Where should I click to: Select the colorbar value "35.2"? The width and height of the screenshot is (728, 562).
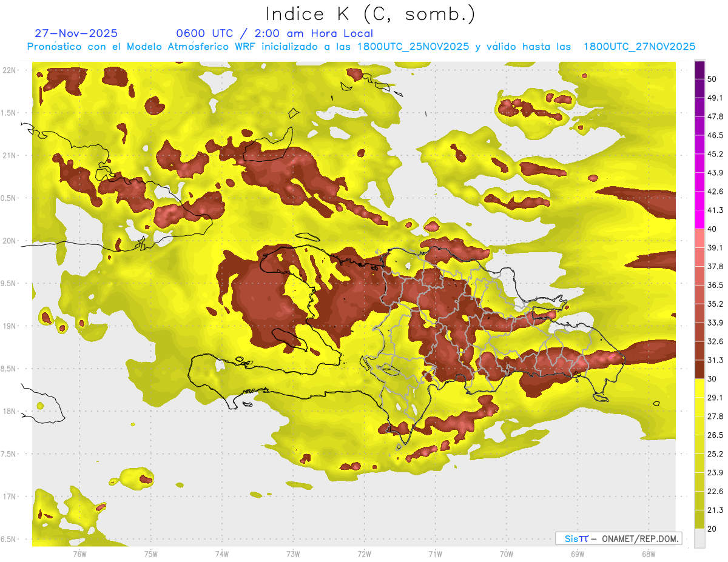(x=715, y=304)
